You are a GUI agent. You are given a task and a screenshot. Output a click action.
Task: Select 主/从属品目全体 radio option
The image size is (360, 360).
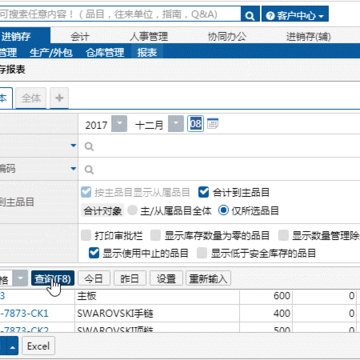pyautogui.click(x=133, y=210)
